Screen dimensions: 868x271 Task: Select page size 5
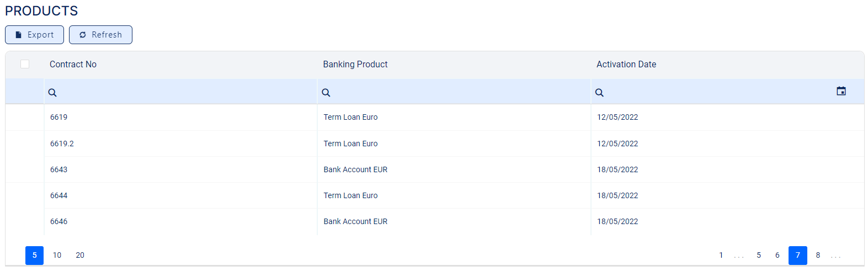coord(34,255)
